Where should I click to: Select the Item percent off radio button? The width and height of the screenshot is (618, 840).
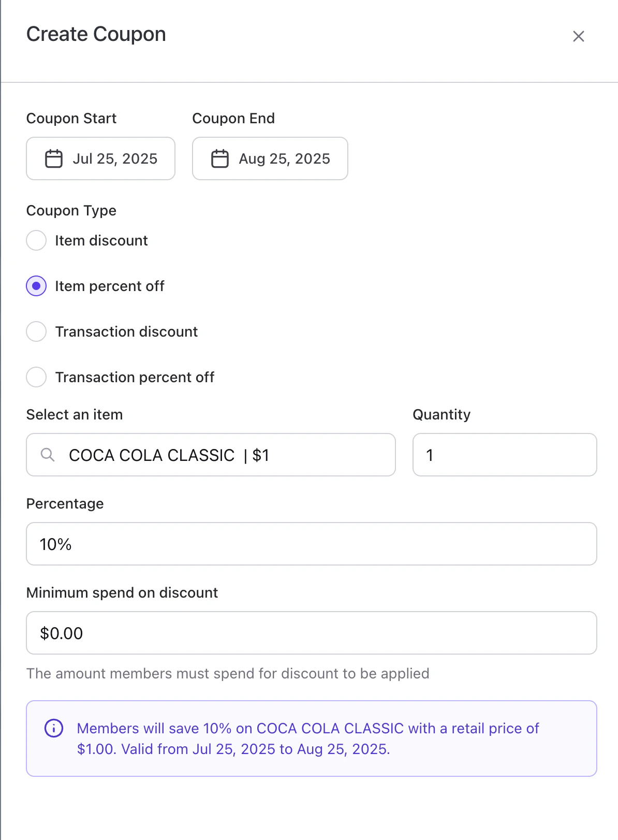coord(36,286)
